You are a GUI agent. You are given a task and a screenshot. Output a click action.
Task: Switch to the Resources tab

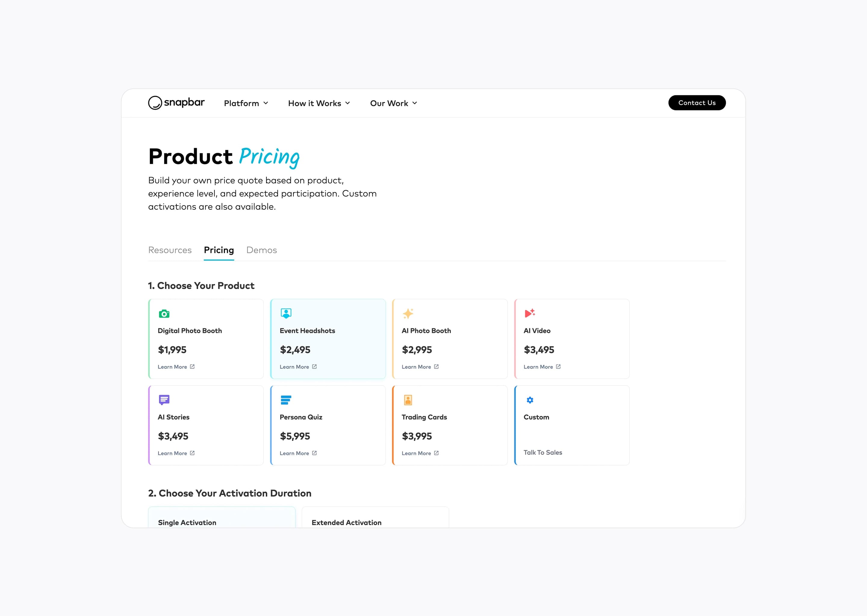click(x=170, y=250)
